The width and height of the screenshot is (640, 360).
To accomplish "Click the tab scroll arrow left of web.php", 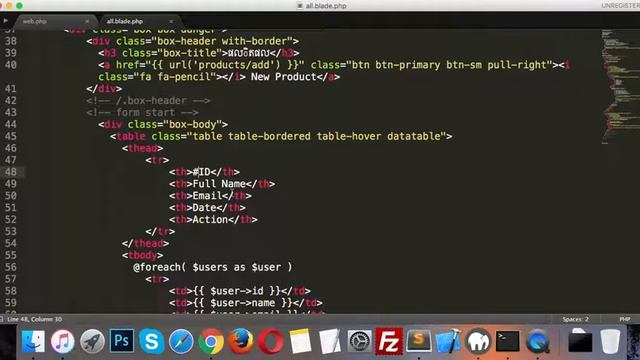I will [5, 21].
